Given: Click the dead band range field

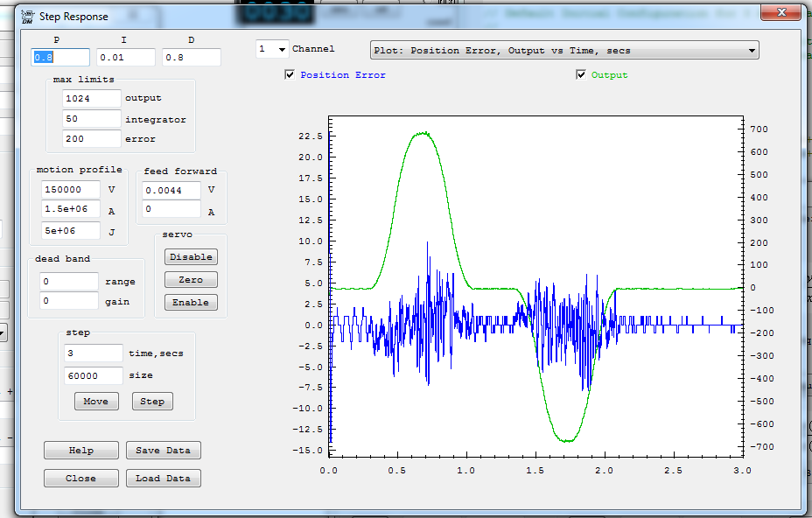Looking at the screenshot, I should coord(69,281).
